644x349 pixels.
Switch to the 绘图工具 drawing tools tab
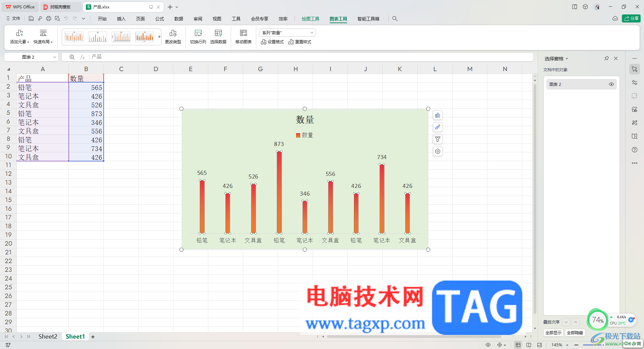[x=310, y=19]
